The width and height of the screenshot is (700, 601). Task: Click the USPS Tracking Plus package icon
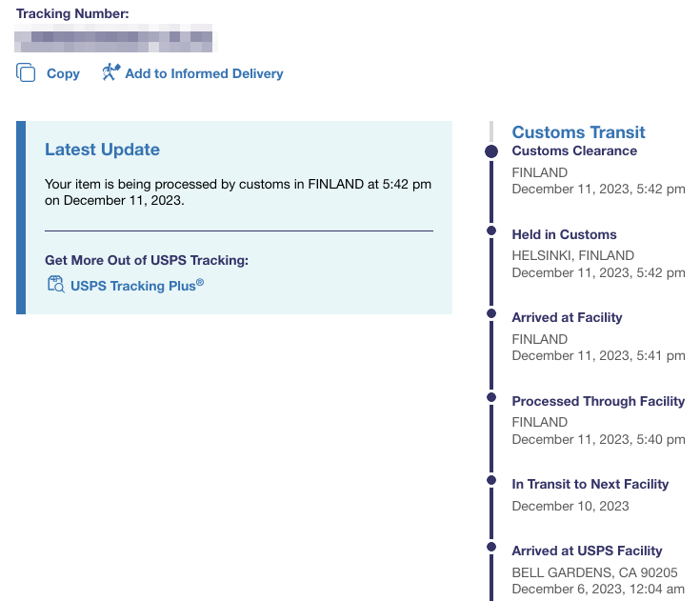pyautogui.click(x=55, y=284)
